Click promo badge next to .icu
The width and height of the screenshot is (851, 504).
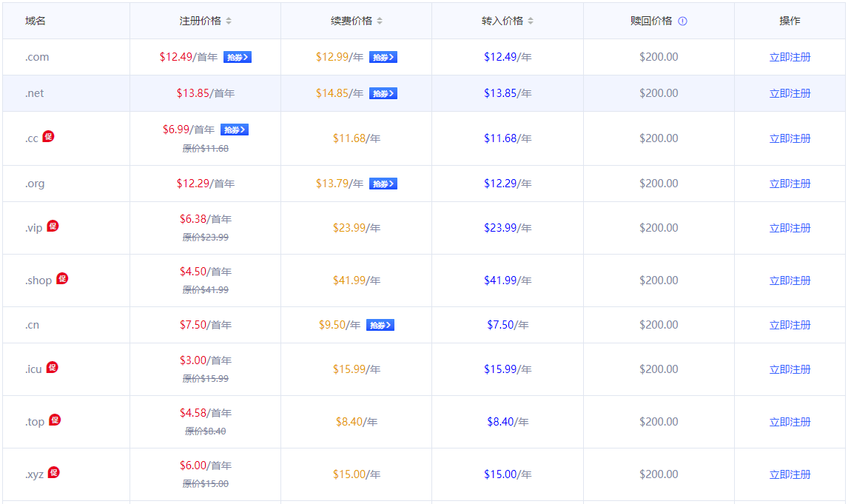(x=52, y=367)
